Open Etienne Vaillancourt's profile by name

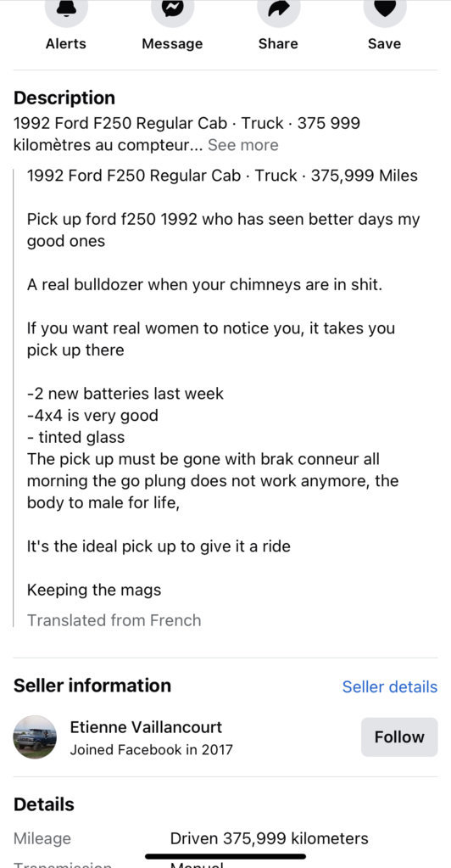point(146,727)
